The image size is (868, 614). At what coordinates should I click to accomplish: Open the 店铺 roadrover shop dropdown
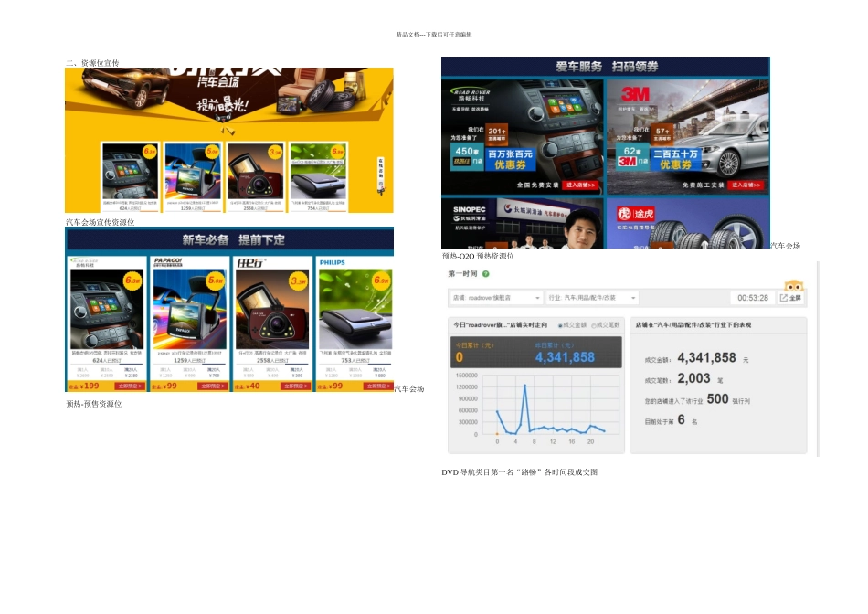[496, 298]
